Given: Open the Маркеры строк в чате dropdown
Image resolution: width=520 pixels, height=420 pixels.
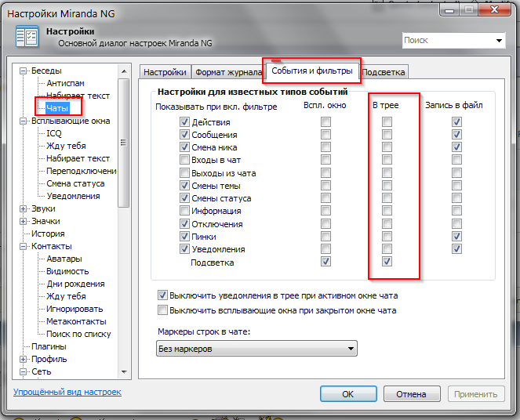Looking at the screenshot, I should click(x=256, y=349).
